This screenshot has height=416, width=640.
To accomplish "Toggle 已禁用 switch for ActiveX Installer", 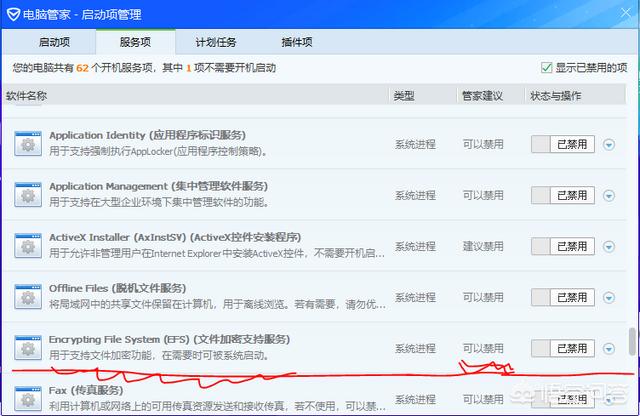I will (563, 246).
